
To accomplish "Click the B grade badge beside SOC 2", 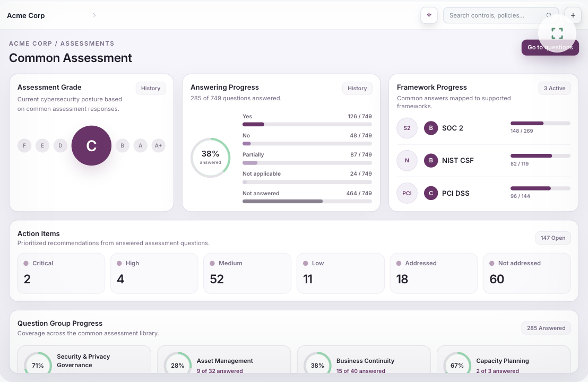I will tap(431, 128).
